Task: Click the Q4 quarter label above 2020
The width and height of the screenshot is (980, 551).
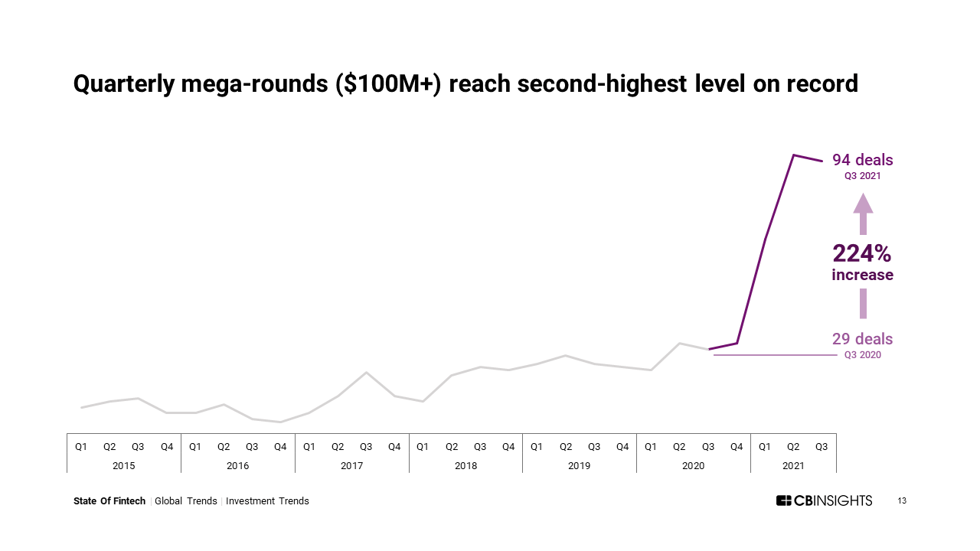Action: tap(736, 447)
